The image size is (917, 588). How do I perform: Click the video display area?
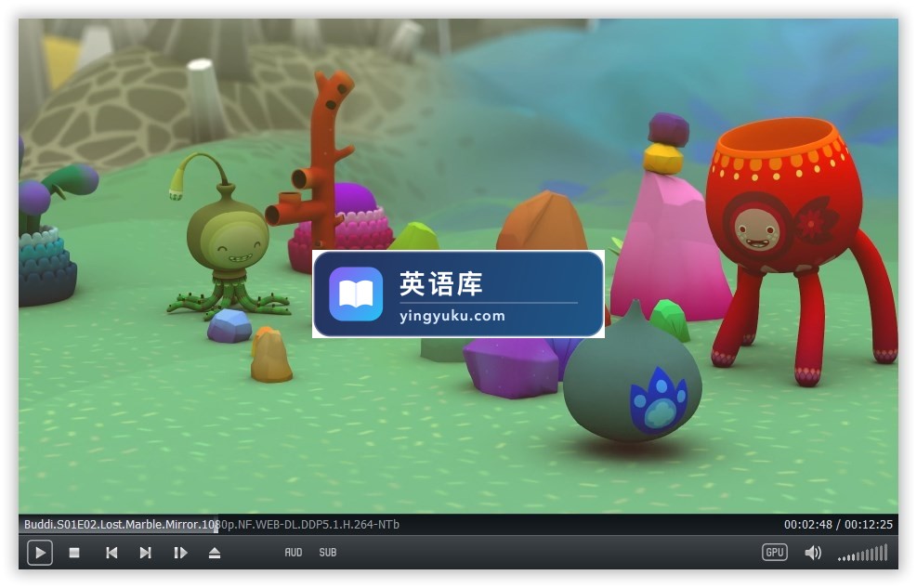coord(459,266)
